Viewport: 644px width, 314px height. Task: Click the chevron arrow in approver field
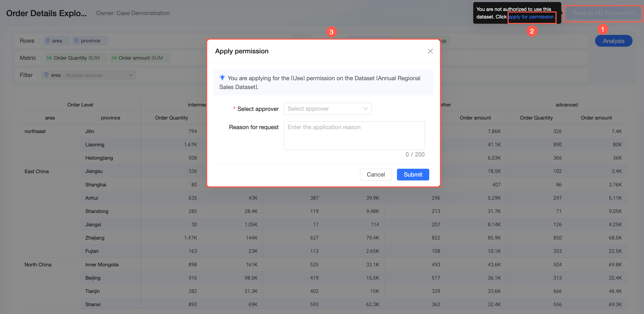click(365, 109)
